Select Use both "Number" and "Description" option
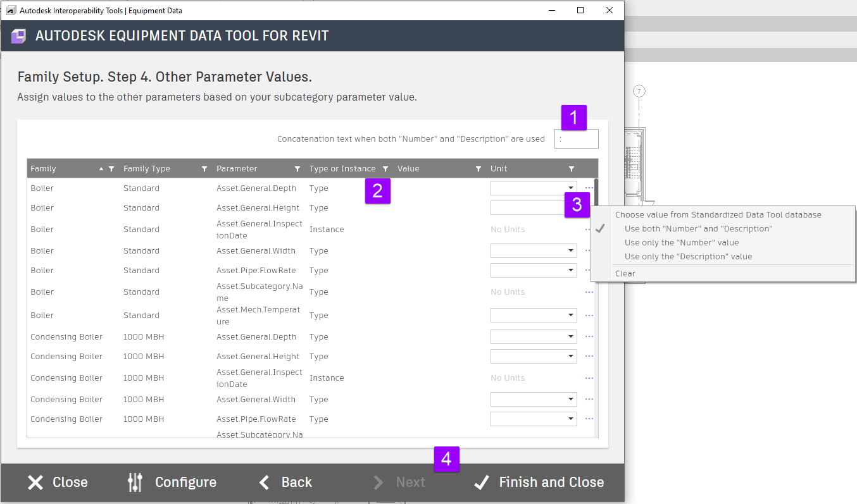The height and width of the screenshot is (504, 857). 698,229
